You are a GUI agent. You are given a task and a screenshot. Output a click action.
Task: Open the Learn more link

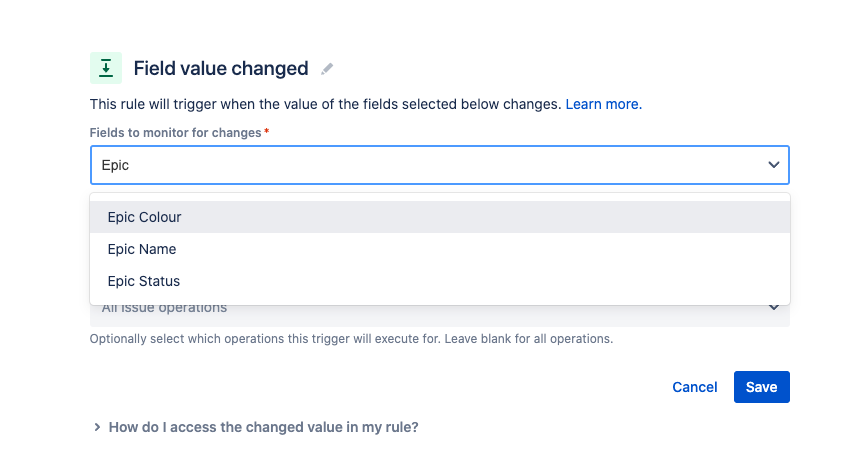(603, 104)
